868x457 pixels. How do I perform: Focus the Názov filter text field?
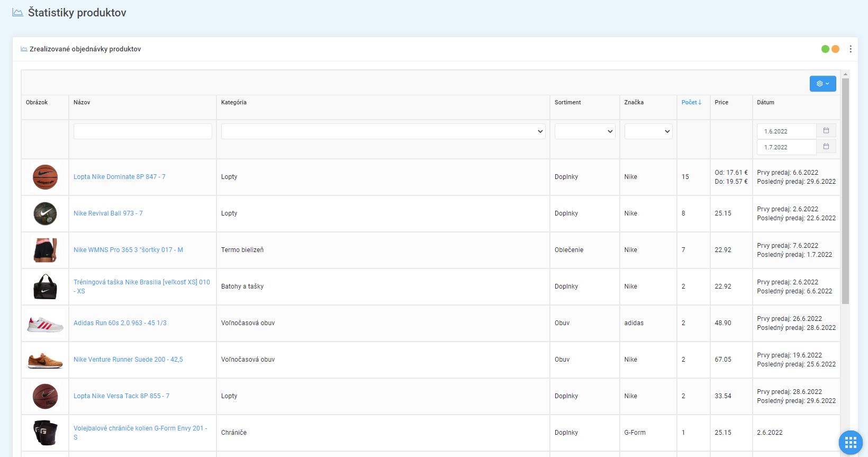click(x=143, y=131)
